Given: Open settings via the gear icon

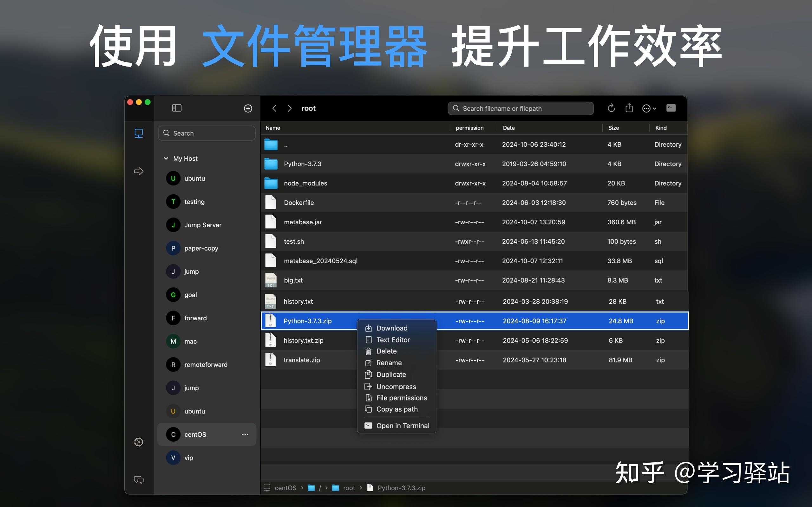Looking at the screenshot, I should coord(139,442).
